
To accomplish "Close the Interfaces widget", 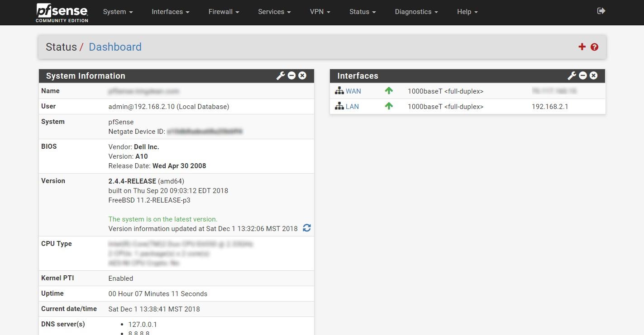I will [x=593, y=75].
